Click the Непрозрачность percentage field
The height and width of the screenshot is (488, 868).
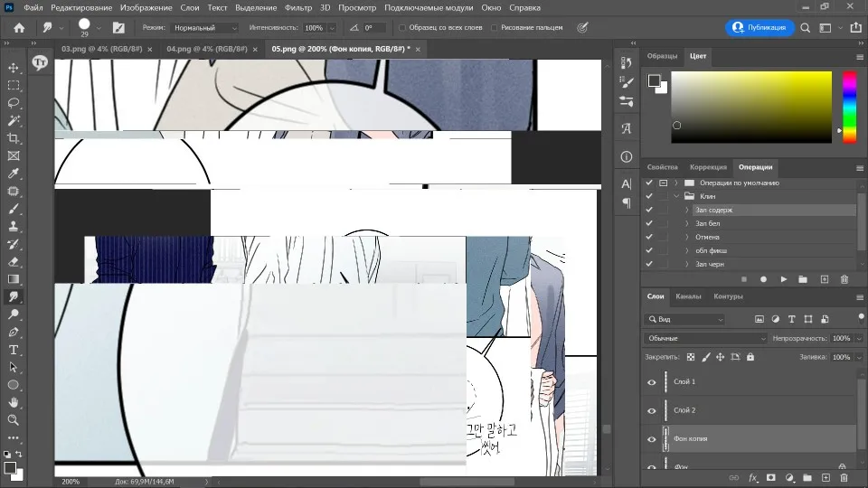coord(841,338)
